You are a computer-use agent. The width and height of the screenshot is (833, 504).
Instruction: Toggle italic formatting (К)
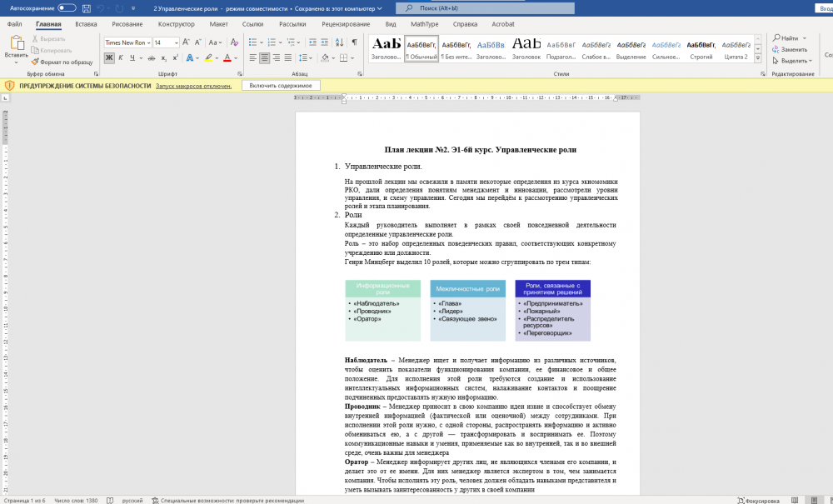121,57
